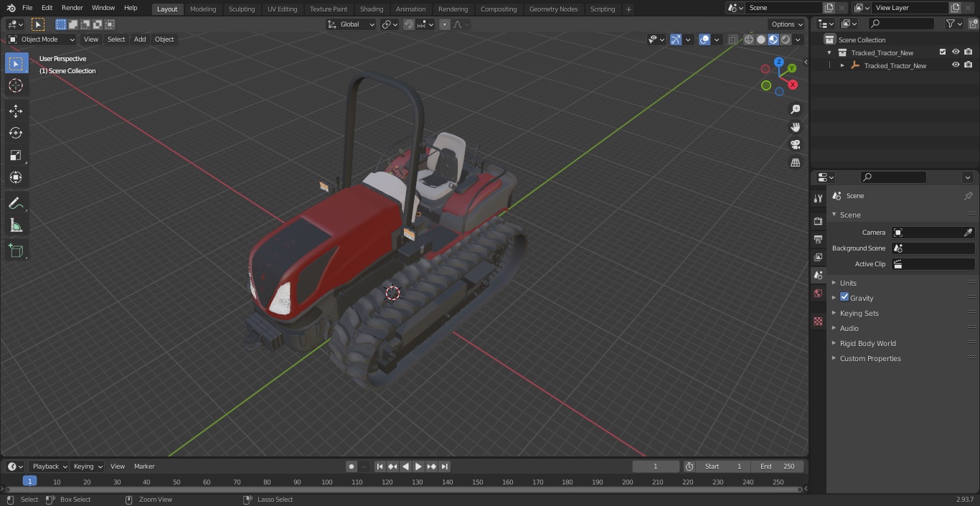The height and width of the screenshot is (506, 980).
Task: Expand Tracked_Tractor_New armature tree row
Action: pyautogui.click(x=842, y=65)
